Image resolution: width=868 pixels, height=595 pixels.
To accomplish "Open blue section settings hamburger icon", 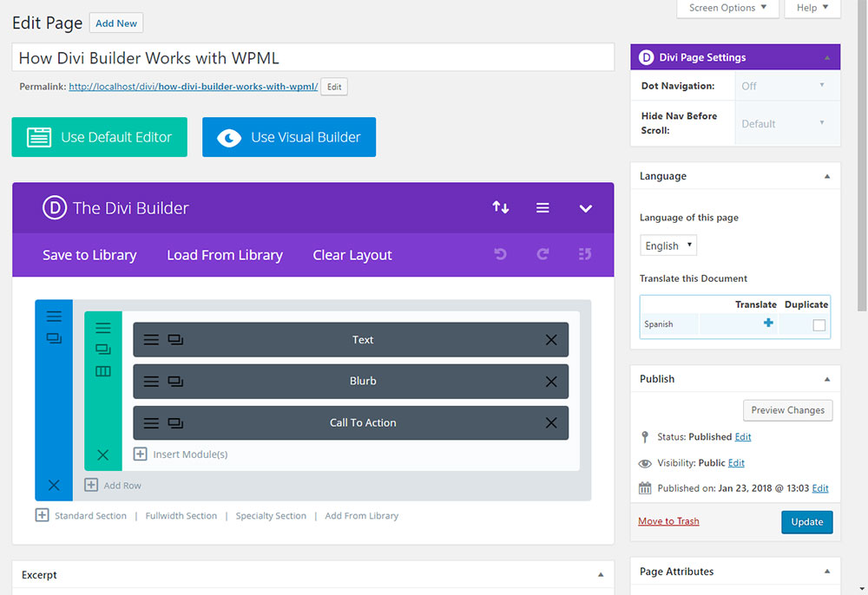I will coord(54,317).
